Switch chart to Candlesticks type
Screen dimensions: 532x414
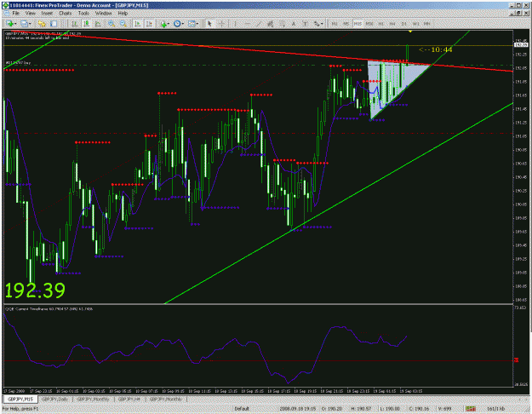(x=86, y=24)
